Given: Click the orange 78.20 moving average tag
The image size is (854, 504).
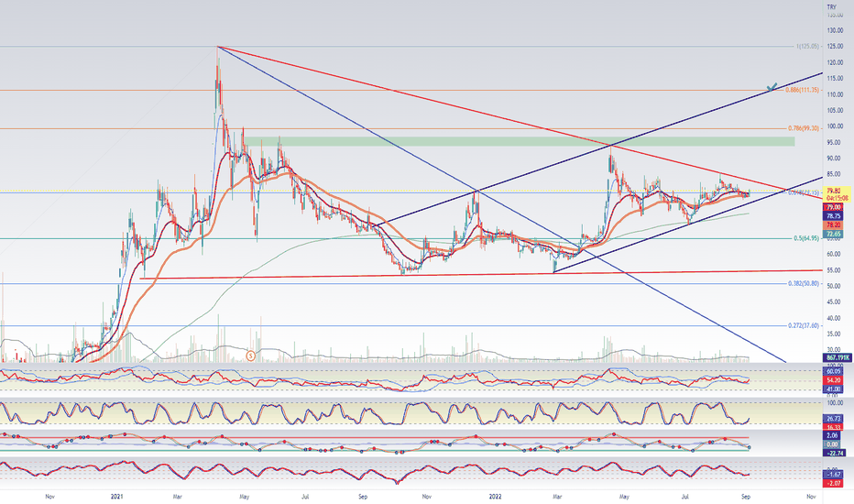Looking at the screenshot, I should pyautogui.click(x=833, y=225).
